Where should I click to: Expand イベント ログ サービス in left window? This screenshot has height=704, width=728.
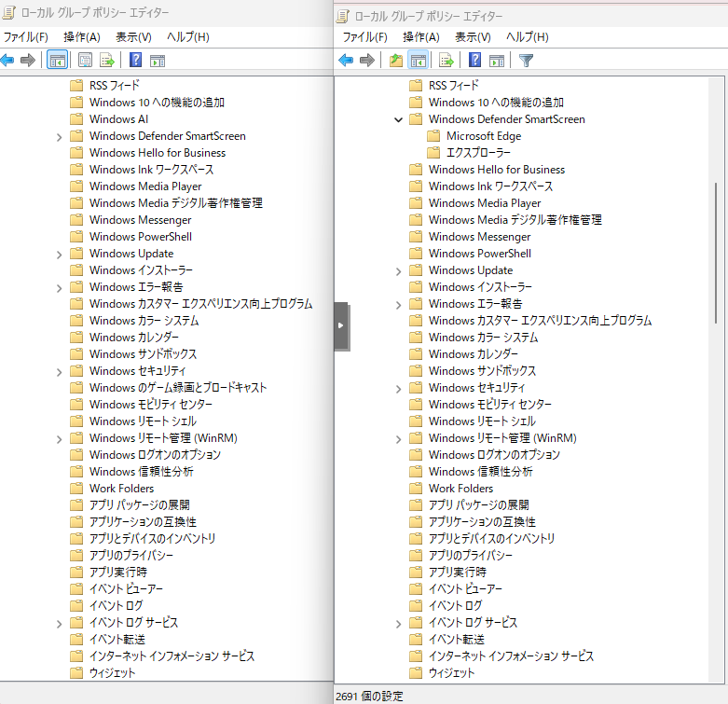click(x=59, y=624)
